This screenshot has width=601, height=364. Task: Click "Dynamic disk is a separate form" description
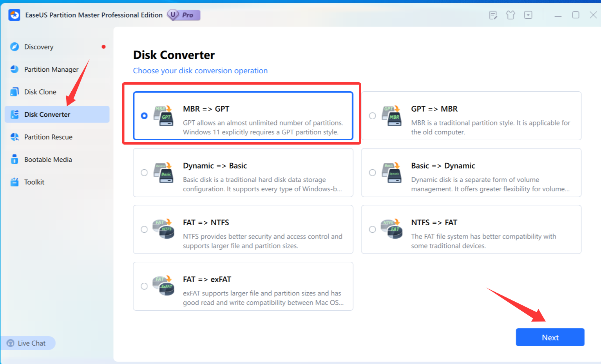coord(490,184)
